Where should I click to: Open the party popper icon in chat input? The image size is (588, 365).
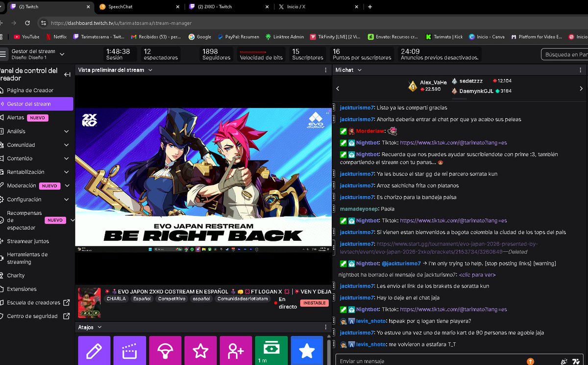(563, 362)
